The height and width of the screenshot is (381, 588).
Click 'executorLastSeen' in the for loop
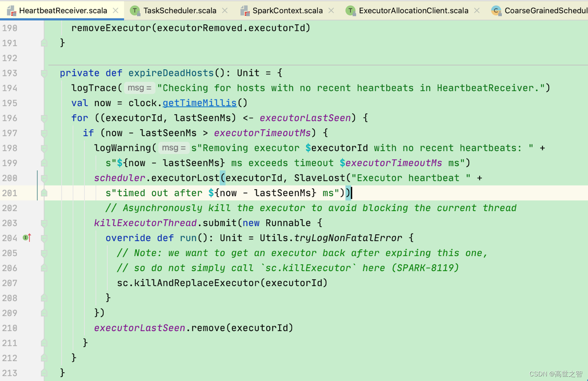[305, 118]
